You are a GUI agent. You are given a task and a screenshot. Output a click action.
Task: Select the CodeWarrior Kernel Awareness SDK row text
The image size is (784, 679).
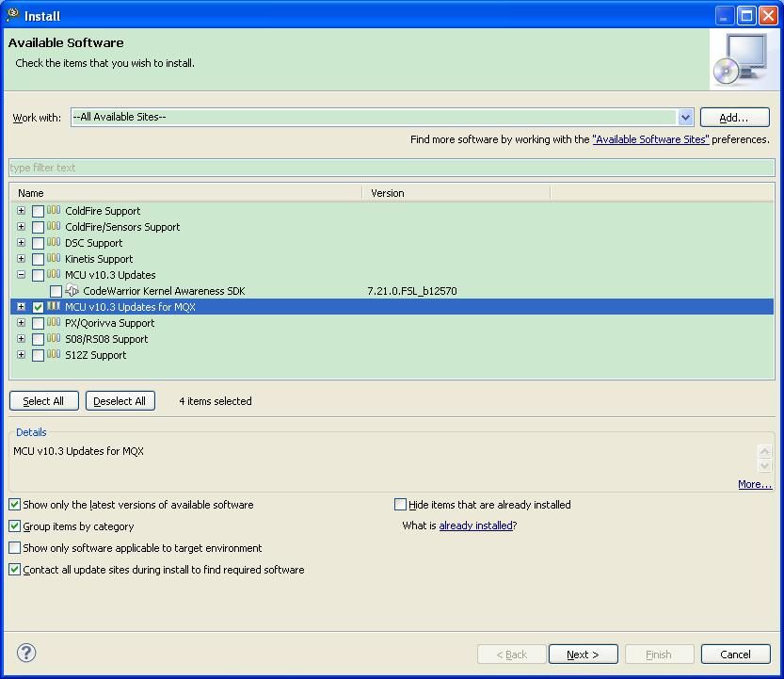point(164,291)
